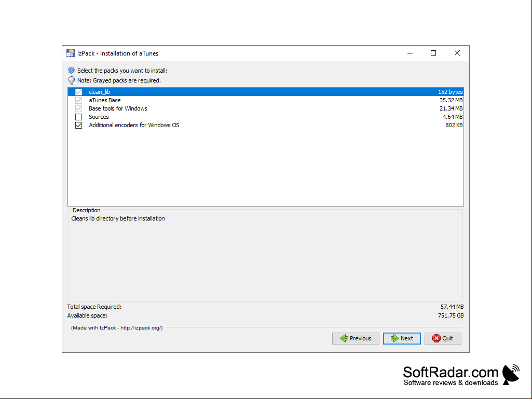Uncheck Additional encoders for Windows OS
This screenshot has width=532, height=399.
[79, 125]
